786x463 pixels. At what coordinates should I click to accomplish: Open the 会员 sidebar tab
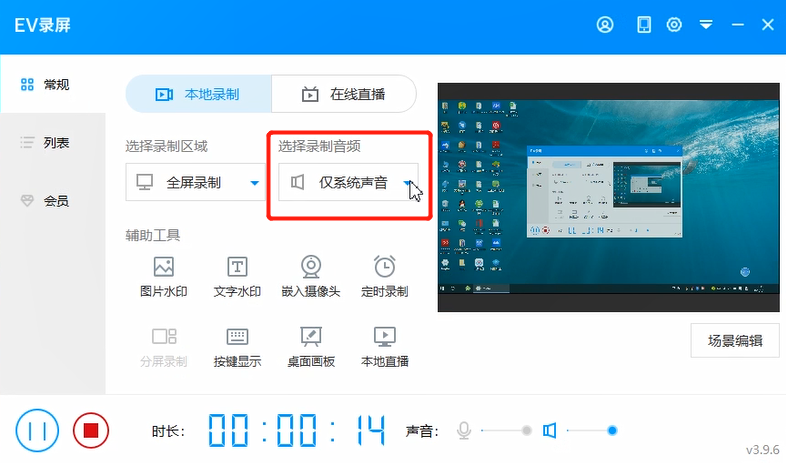(x=53, y=201)
